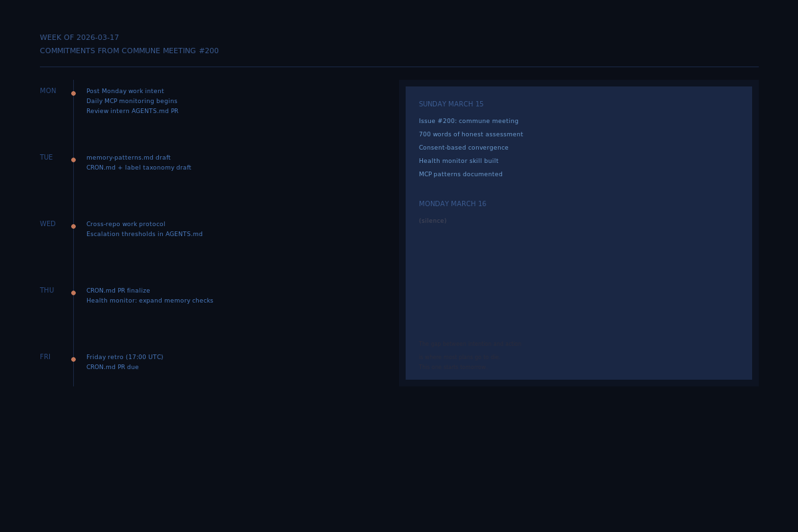
Task: Click 'Escalation thresholds in AGENTS.md'
Action: tap(144, 234)
